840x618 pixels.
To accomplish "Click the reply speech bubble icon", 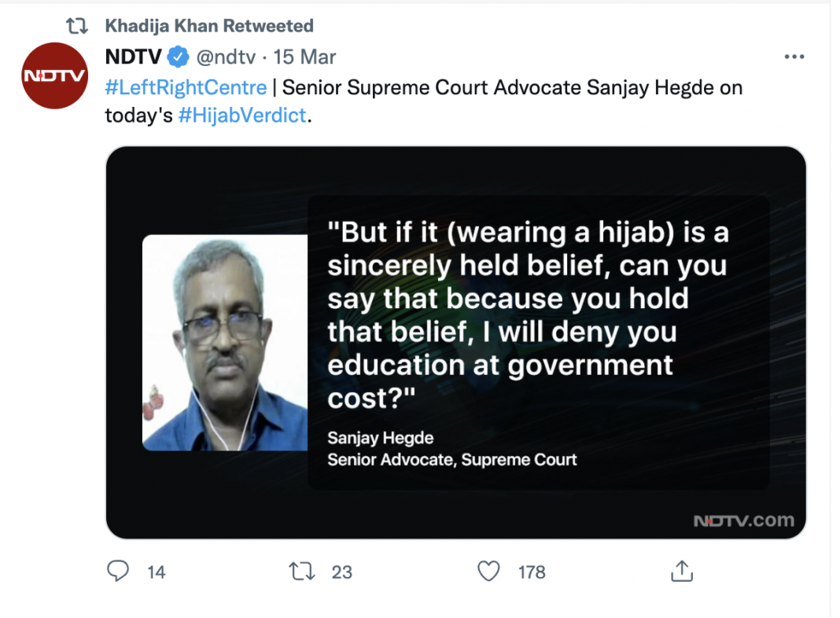I will tap(117, 572).
